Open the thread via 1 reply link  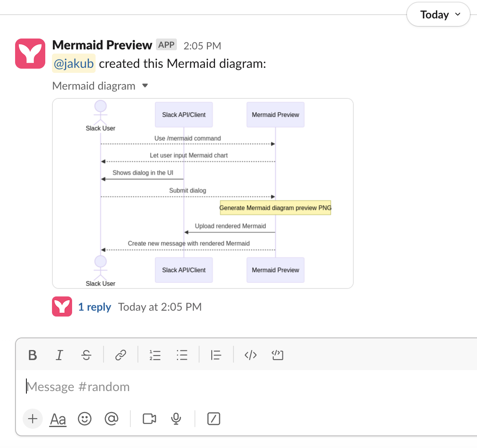pos(95,306)
